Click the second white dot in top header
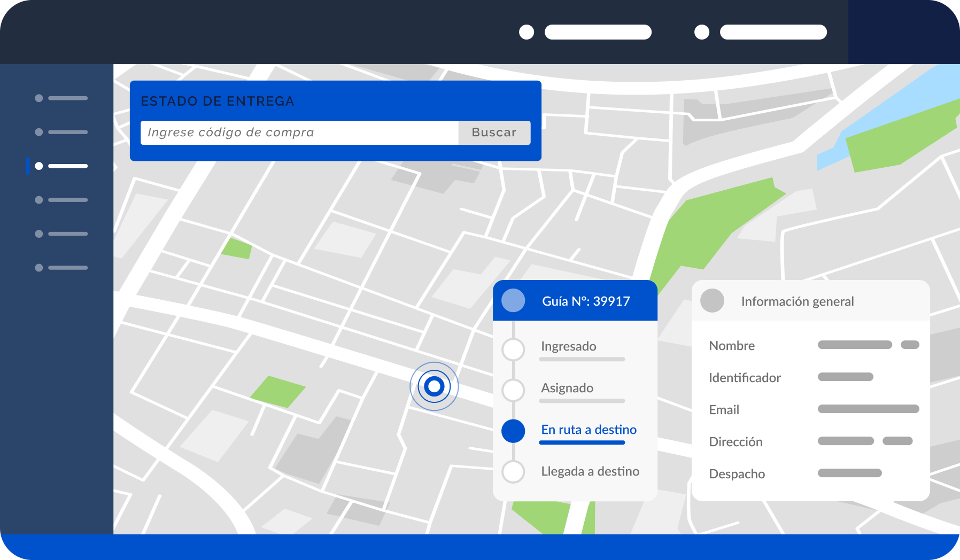This screenshot has width=960, height=560. point(702,32)
